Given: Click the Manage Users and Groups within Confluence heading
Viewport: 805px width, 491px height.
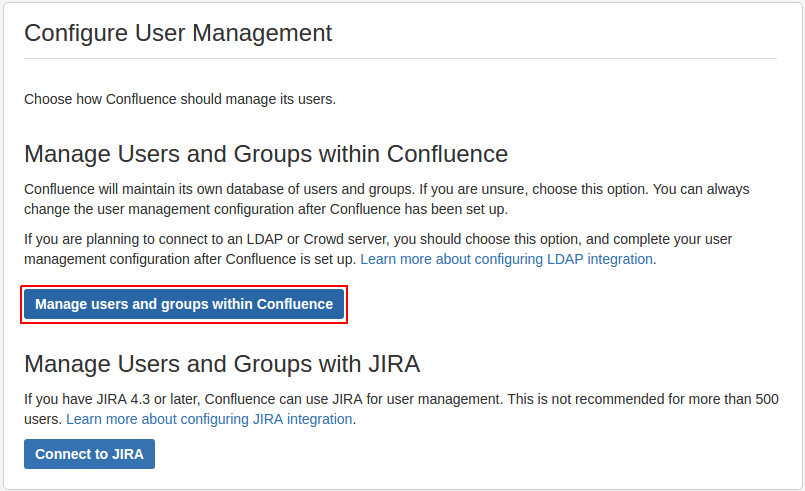Looking at the screenshot, I should (x=266, y=154).
